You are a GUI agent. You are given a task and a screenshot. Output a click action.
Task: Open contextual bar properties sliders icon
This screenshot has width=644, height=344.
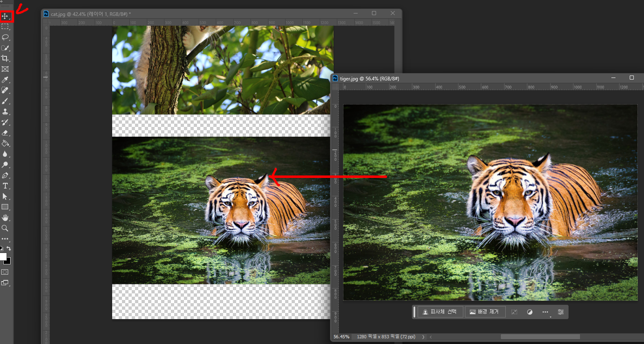[x=561, y=312]
